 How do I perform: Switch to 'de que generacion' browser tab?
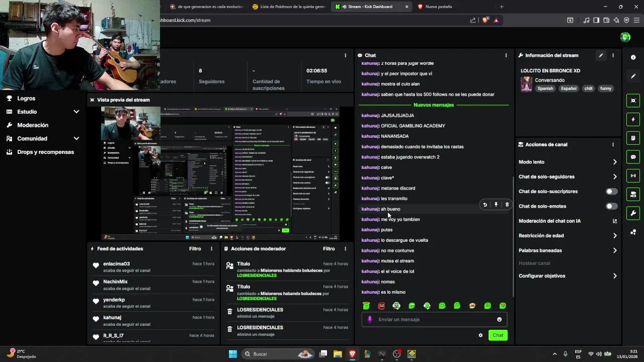point(207,7)
